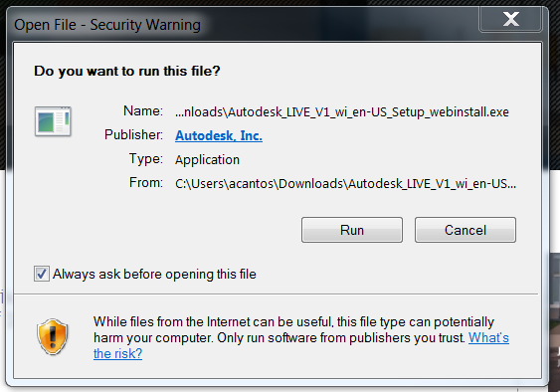
Task: Click the yellow shield warning icon
Action: (53, 336)
